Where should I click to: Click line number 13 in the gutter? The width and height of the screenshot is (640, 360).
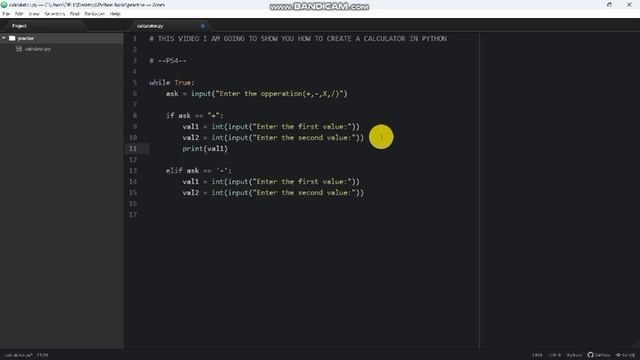click(x=133, y=171)
